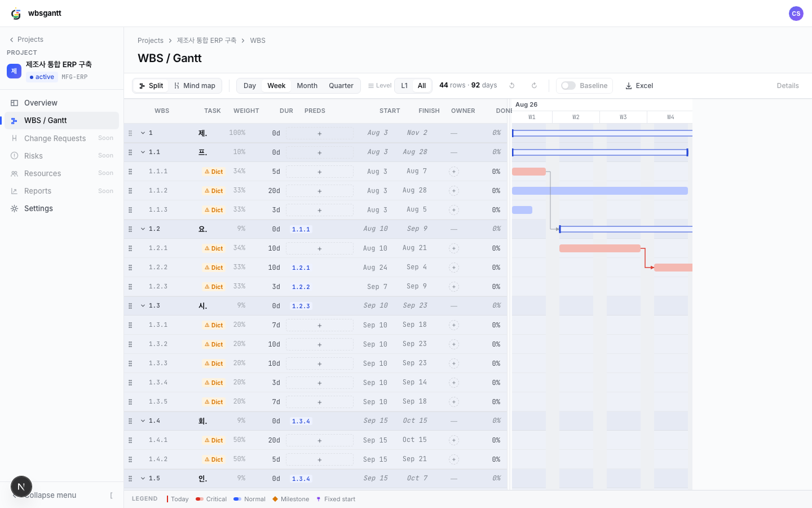Click the redo arrow icon in toolbar
812x508 pixels.
(534, 86)
